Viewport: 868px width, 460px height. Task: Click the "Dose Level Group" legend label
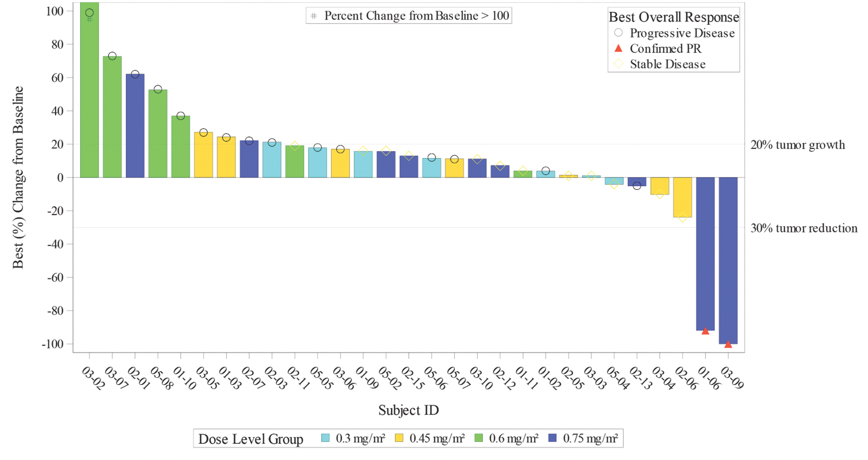tap(251, 439)
